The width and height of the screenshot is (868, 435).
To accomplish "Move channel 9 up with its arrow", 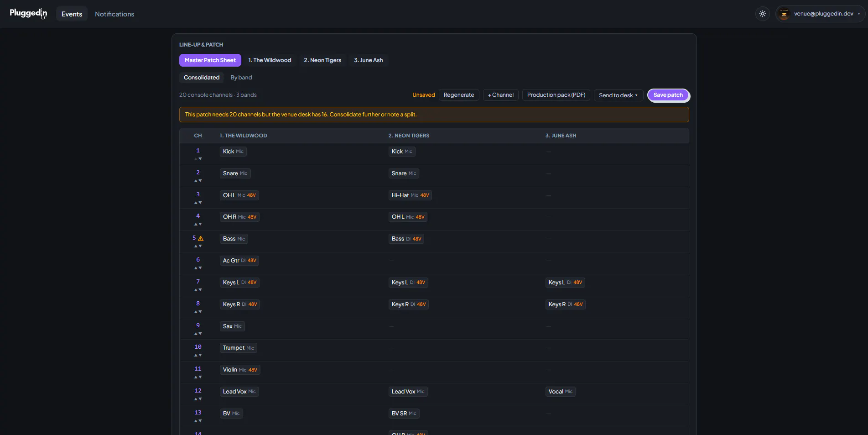I will coord(196,334).
